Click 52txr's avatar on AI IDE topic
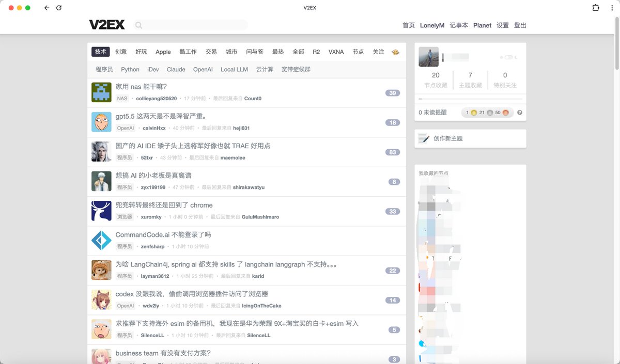Screen dimensions: 620x364 (x=101, y=151)
